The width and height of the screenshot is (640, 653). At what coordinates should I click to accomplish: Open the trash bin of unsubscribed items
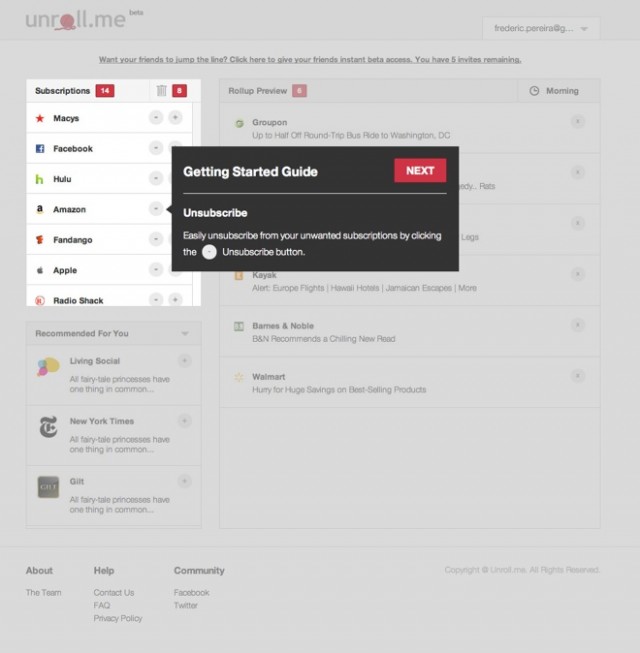[162, 90]
